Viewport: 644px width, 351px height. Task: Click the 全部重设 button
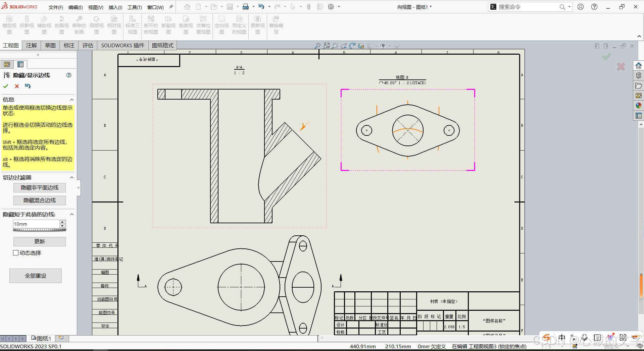36,276
